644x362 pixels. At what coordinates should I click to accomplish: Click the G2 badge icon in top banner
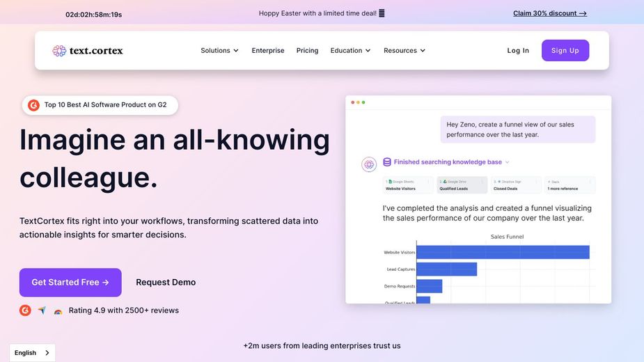(x=33, y=105)
